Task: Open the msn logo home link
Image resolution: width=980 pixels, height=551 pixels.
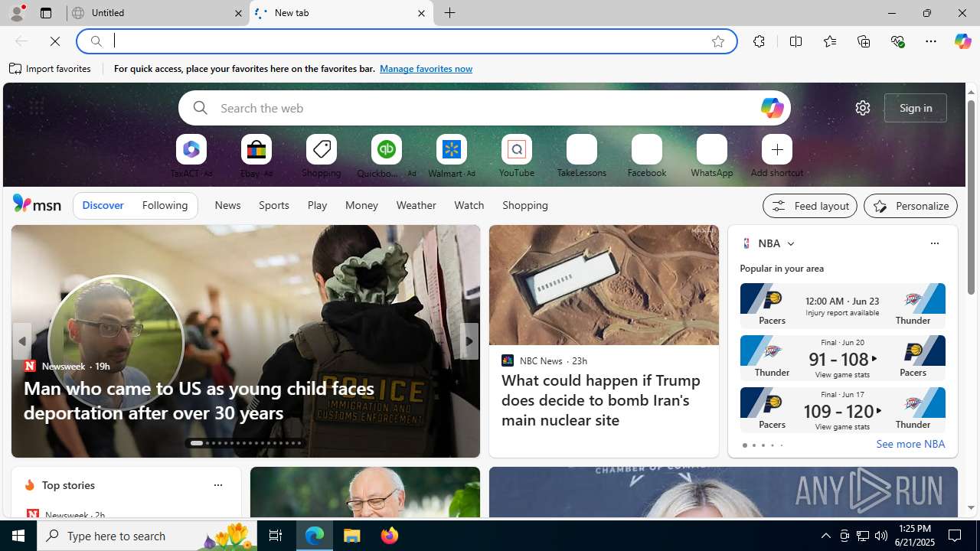Action: click(x=37, y=204)
